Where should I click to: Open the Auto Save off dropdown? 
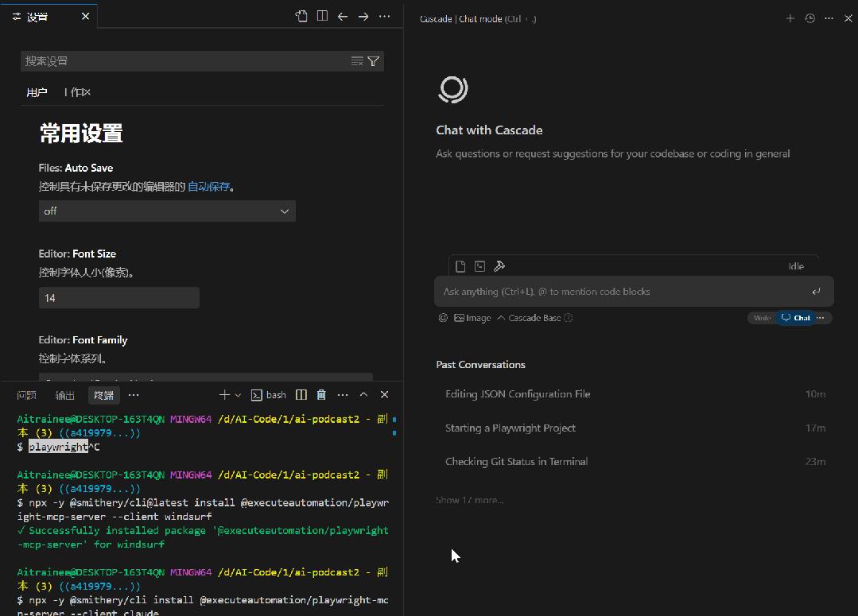coord(167,211)
